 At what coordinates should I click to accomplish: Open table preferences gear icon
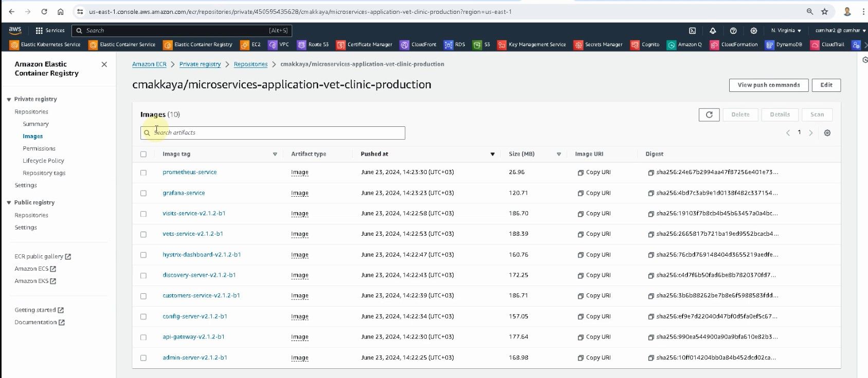tap(827, 133)
